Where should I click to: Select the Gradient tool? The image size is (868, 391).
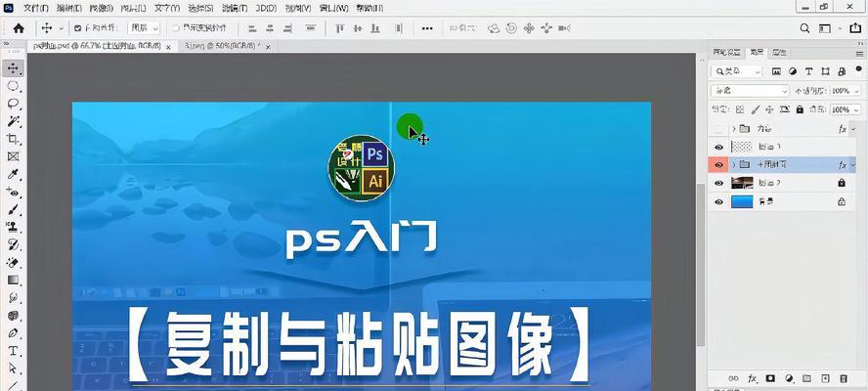point(13,281)
